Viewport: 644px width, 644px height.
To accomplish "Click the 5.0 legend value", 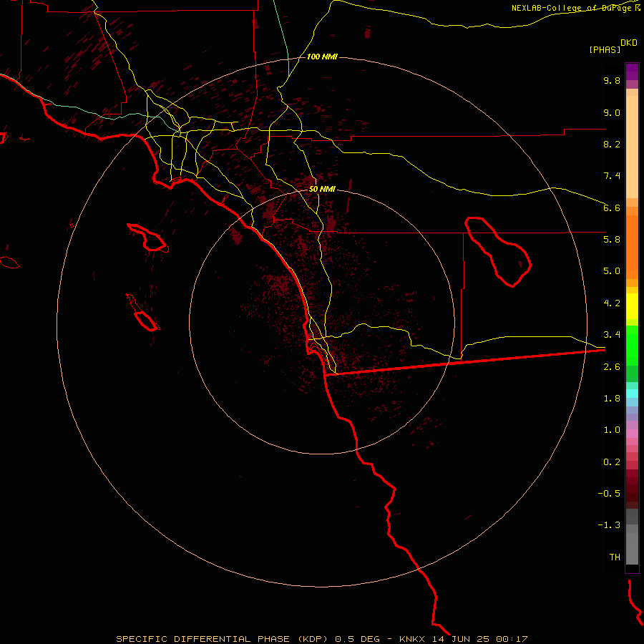I will click(612, 271).
